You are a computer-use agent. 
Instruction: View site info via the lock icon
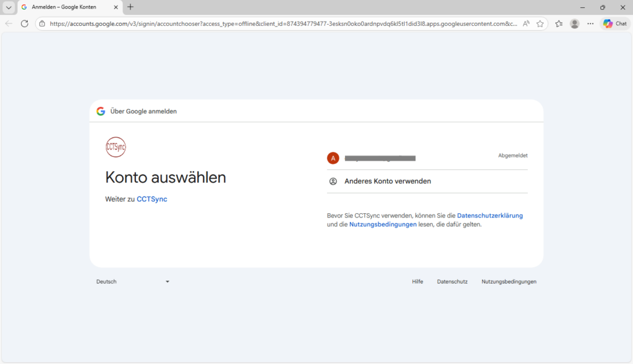click(41, 23)
